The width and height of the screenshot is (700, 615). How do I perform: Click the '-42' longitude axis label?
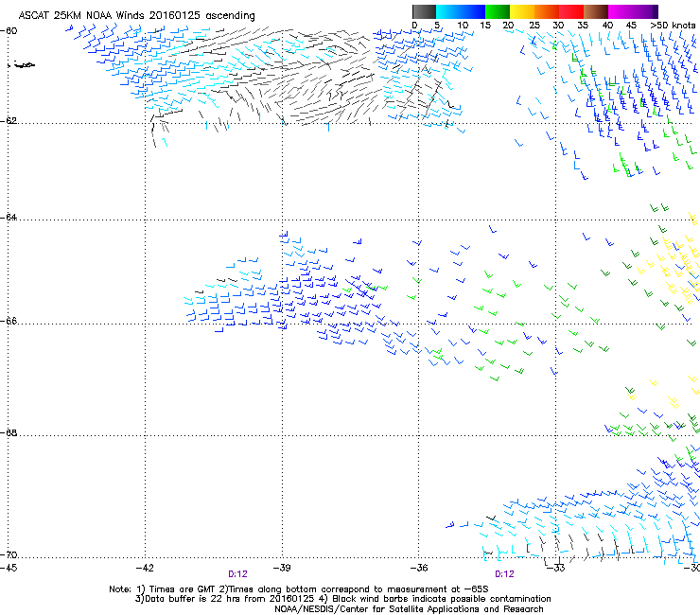point(145,568)
